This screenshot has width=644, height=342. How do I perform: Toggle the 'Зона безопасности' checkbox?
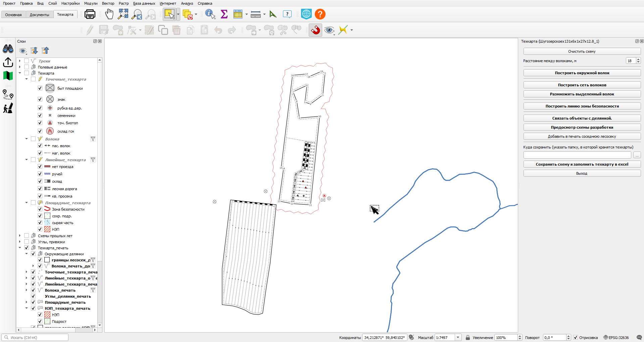40,209
